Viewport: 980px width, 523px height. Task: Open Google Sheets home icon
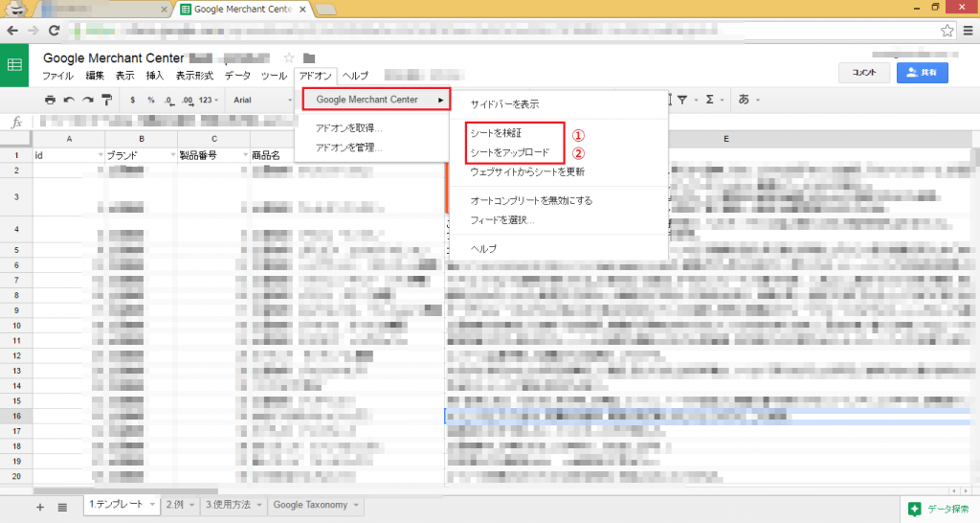(x=14, y=65)
